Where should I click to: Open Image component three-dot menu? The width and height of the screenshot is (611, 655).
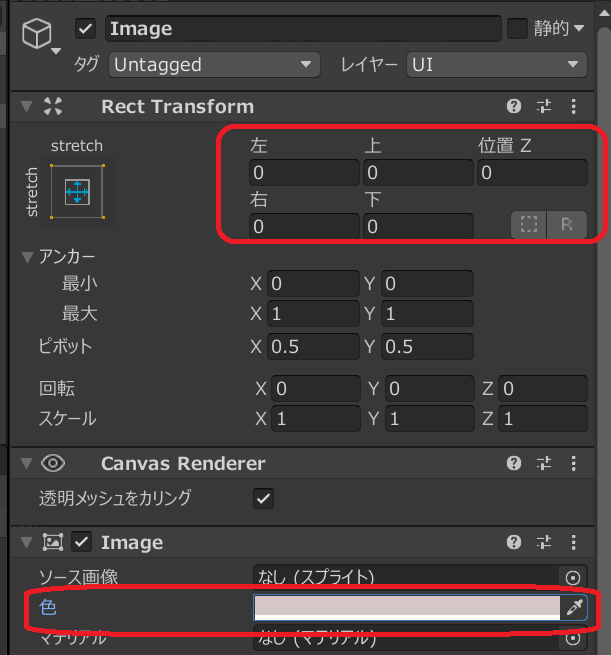pos(574,542)
